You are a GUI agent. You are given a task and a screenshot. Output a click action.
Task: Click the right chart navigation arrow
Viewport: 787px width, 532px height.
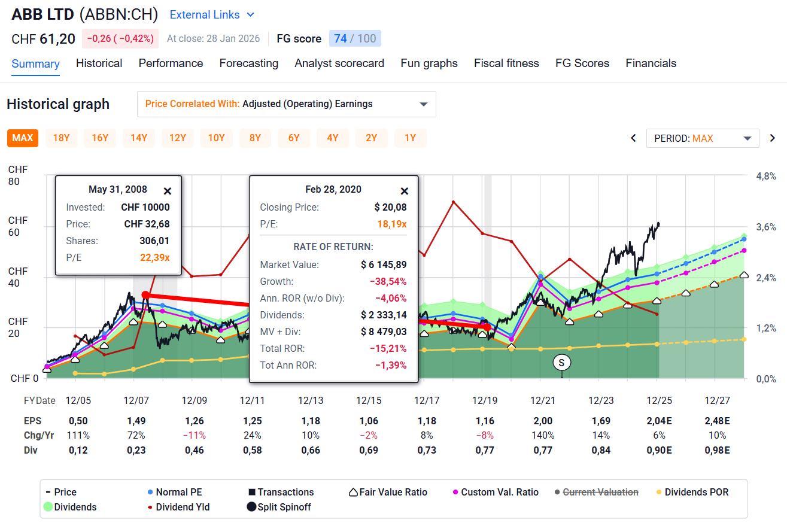[772, 138]
